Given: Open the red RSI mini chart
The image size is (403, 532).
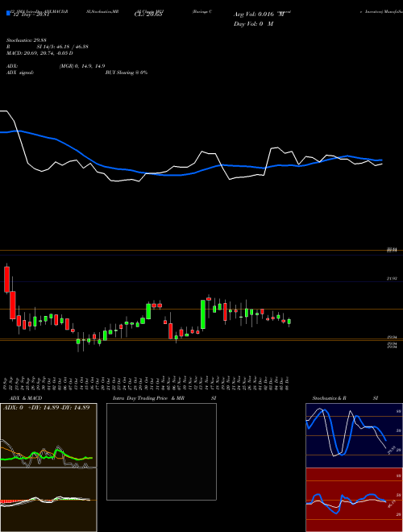Looking at the screenshot, I should [x=354, y=500].
